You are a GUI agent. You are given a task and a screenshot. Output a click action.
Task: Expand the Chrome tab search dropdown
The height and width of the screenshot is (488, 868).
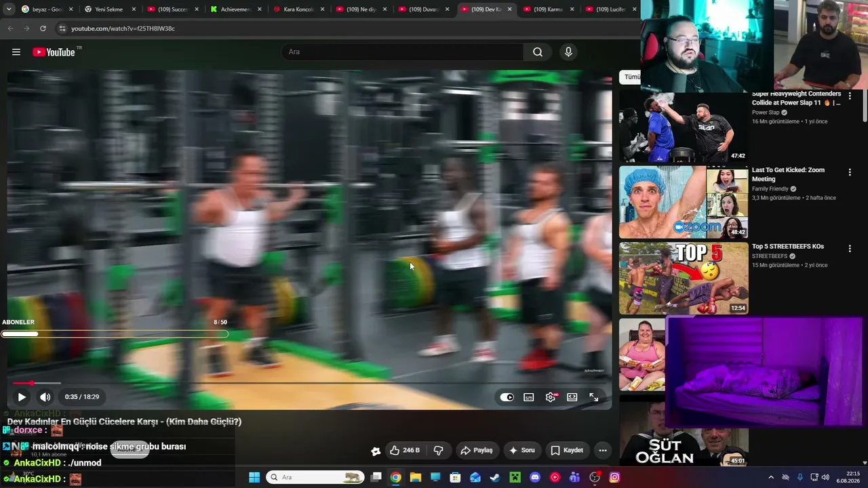point(9,9)
